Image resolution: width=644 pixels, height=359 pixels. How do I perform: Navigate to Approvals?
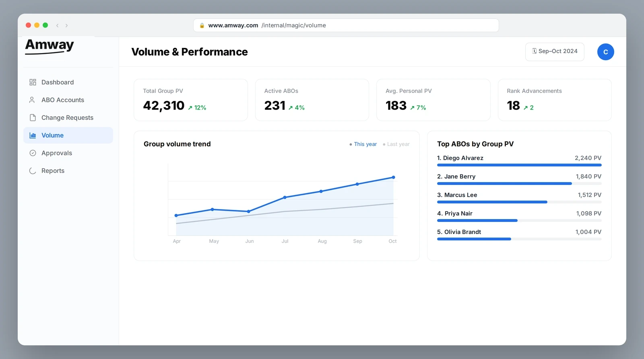[68, 153]
